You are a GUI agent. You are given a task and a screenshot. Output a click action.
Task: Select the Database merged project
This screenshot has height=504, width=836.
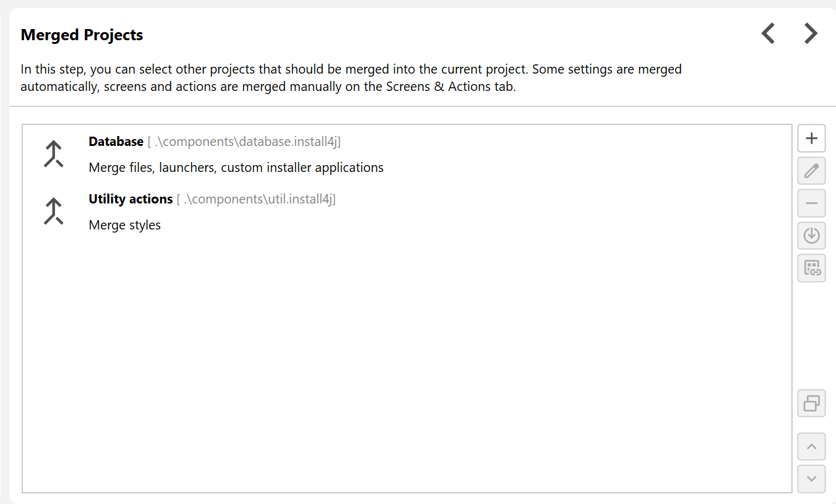coord(116,142)
